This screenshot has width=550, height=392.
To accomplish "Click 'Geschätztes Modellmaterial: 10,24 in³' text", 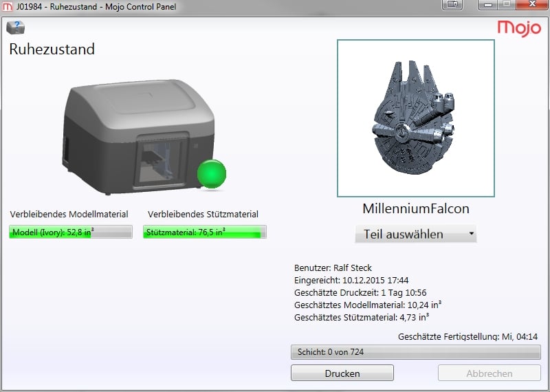I will (368, 305).
